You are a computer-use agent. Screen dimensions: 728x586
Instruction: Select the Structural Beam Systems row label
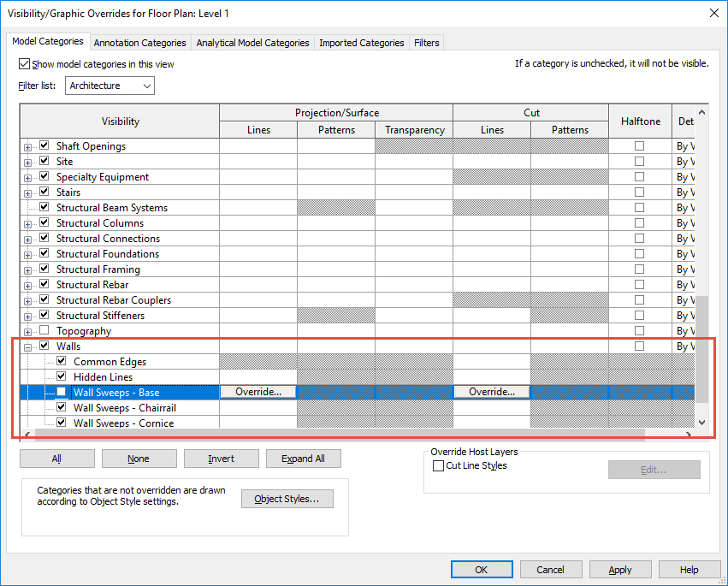pyautogui.click(x=112, y=208)
